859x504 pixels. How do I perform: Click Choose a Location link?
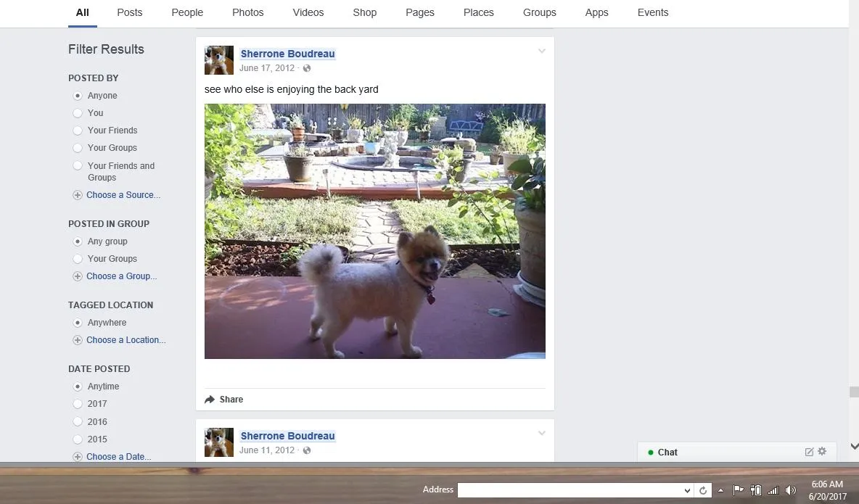coord(126,340)
